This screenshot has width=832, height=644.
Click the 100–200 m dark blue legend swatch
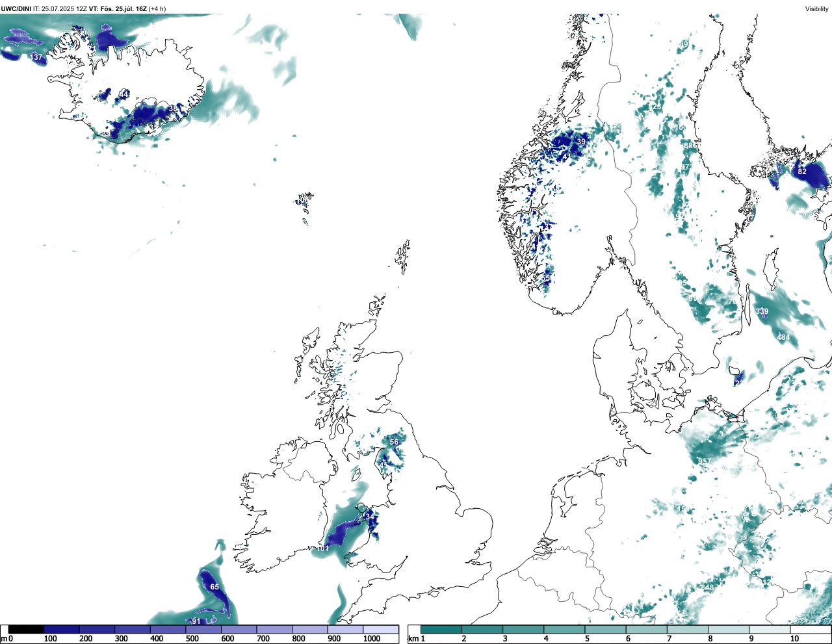[x=62, y=629]
